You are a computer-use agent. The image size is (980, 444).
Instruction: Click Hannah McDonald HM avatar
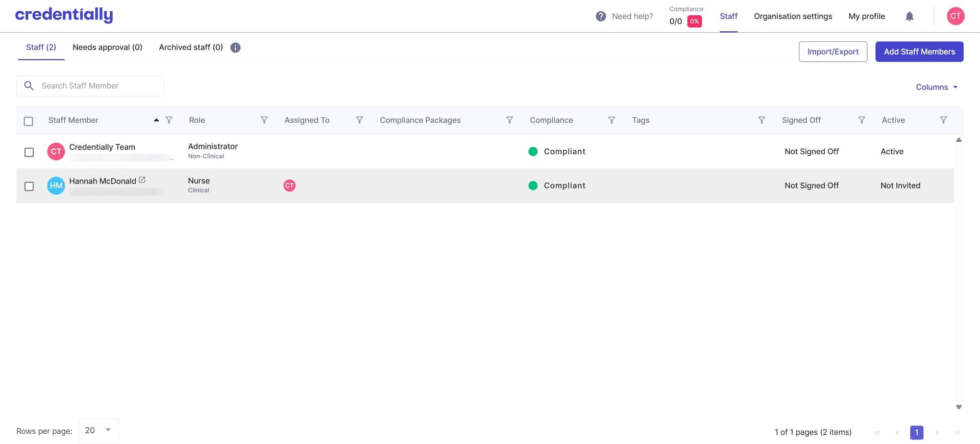point(56,186)
